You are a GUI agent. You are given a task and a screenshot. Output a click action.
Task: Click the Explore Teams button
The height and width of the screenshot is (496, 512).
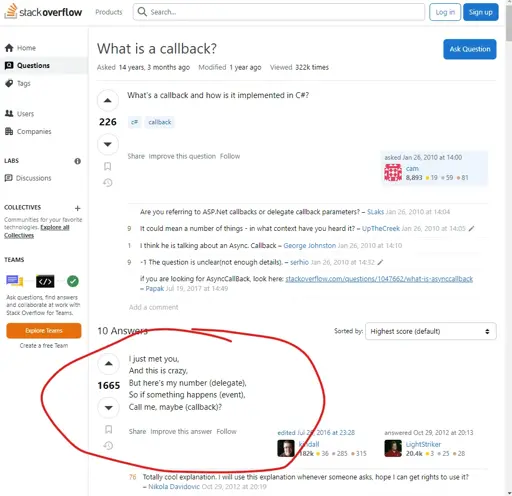pos(44,331)
